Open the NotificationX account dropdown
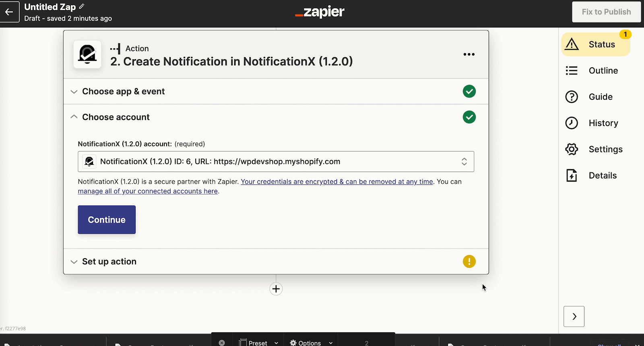 point(276,162)
